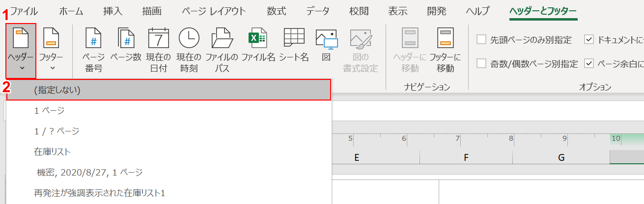Insert ページ数 (number of pages) element
The height and width of the screenshot is (204, 644).
pos(126,49)
